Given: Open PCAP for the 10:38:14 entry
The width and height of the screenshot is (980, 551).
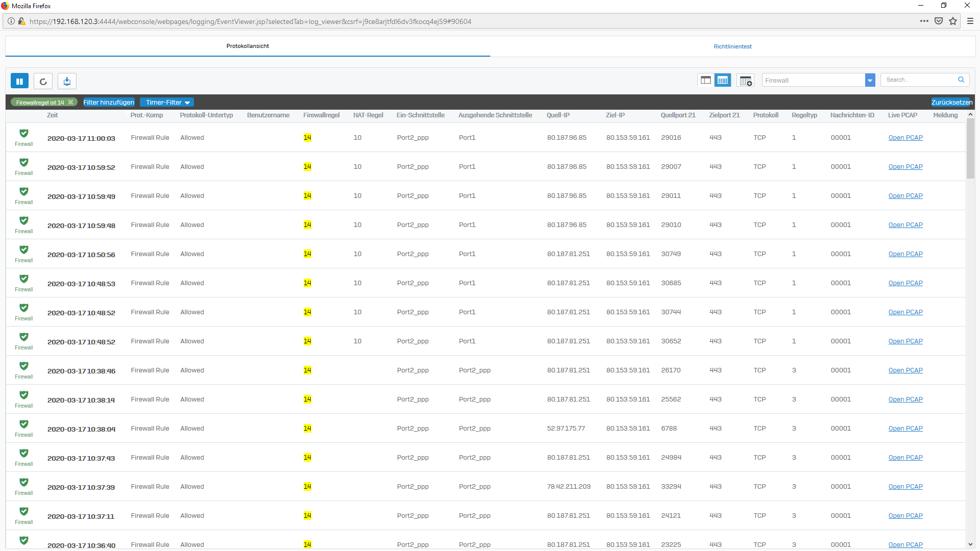Looking at the screenshot, I should (905, 399).
